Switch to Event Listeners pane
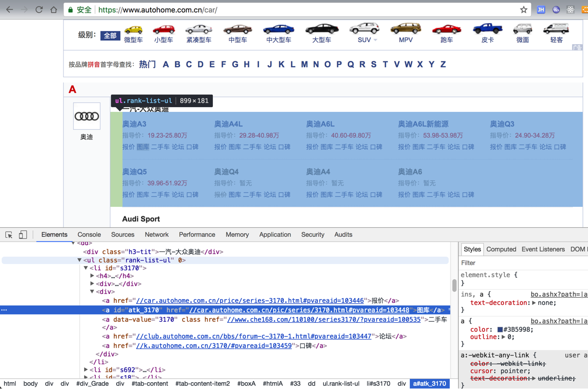Screen dimensions: 588x389 (543, 249)
